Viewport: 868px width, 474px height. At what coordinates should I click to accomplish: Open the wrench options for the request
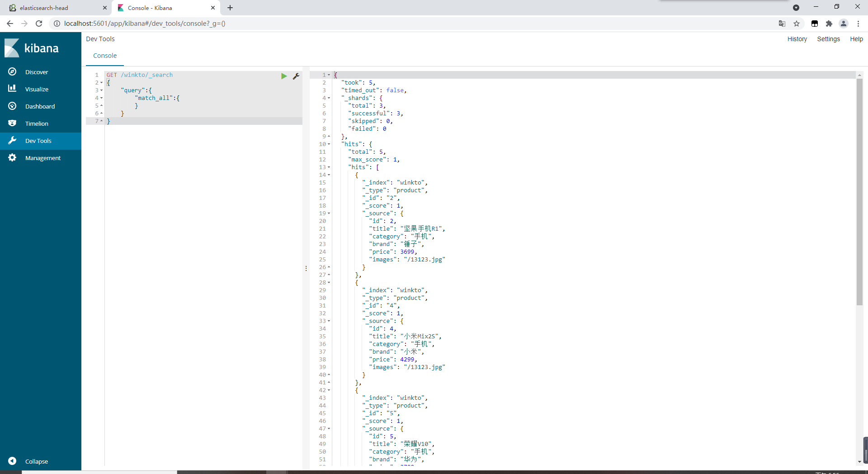pyautogui.click(x=296, y=76)
